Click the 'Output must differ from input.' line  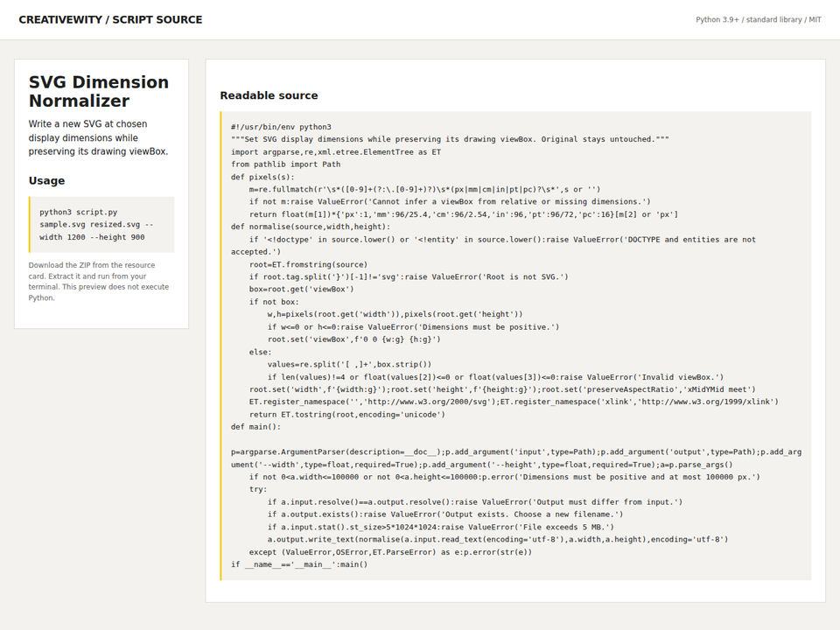475,502
